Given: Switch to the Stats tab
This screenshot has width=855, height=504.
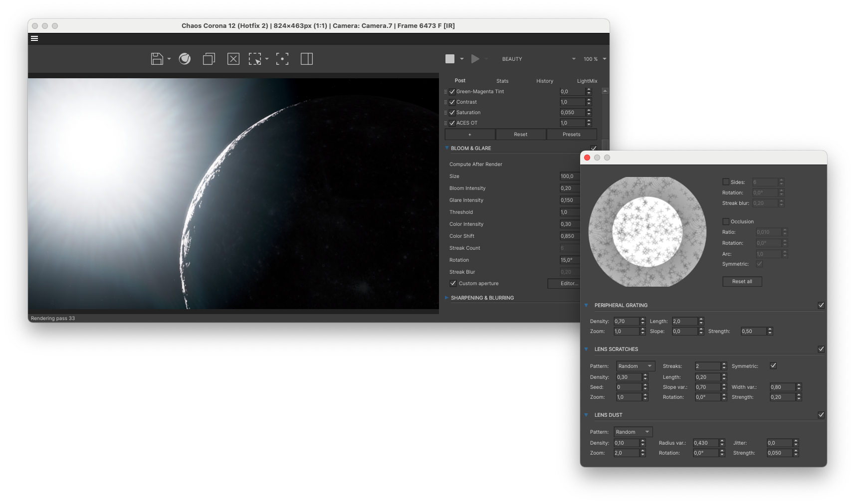Looking at the screenshot, I should [x=502, y=81].
